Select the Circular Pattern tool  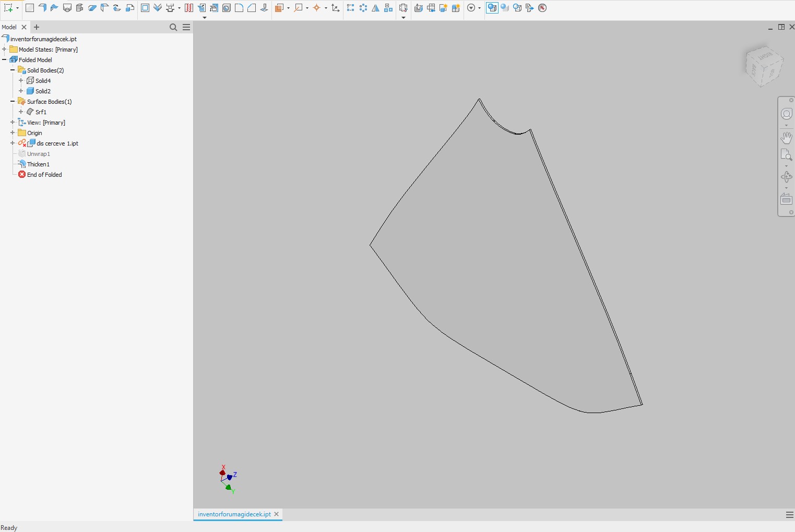coord(363,8)
